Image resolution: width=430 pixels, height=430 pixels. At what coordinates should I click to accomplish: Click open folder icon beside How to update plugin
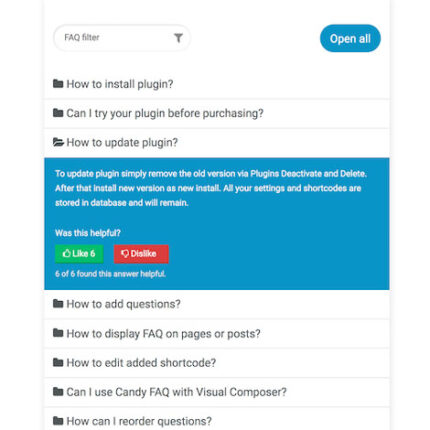(58, 142)
